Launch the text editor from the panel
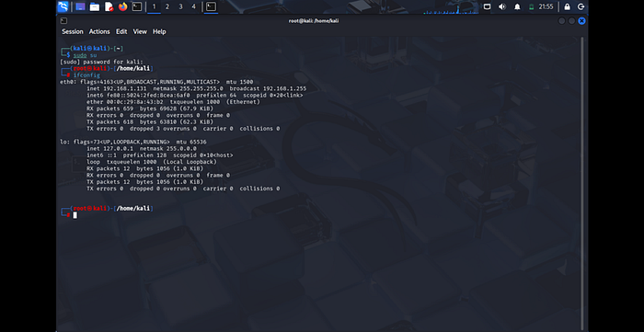 [x=109, y=6]
